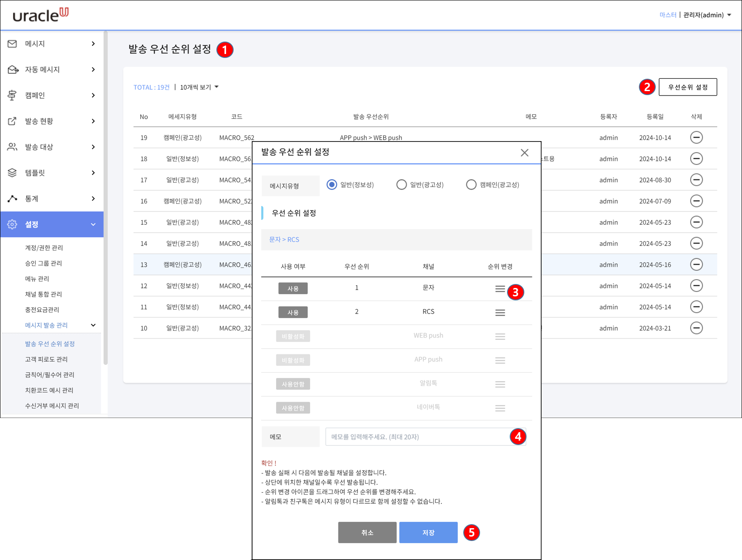Click the 발송 현황 export icon
This screenshot has width=742, height=560.
(x=12, y=121)
